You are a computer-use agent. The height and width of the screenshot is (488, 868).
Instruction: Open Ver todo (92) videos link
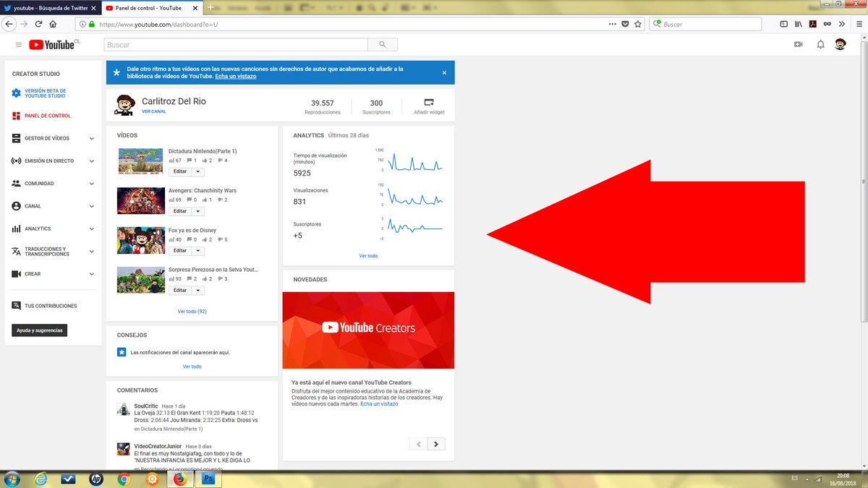click(x=192, y=312)
